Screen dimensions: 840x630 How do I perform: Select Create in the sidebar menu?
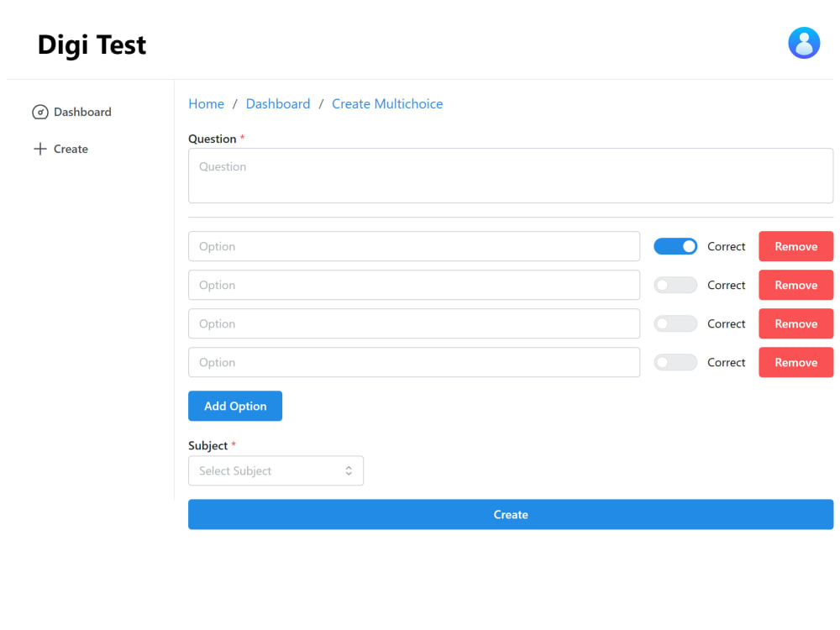point(72,149)
